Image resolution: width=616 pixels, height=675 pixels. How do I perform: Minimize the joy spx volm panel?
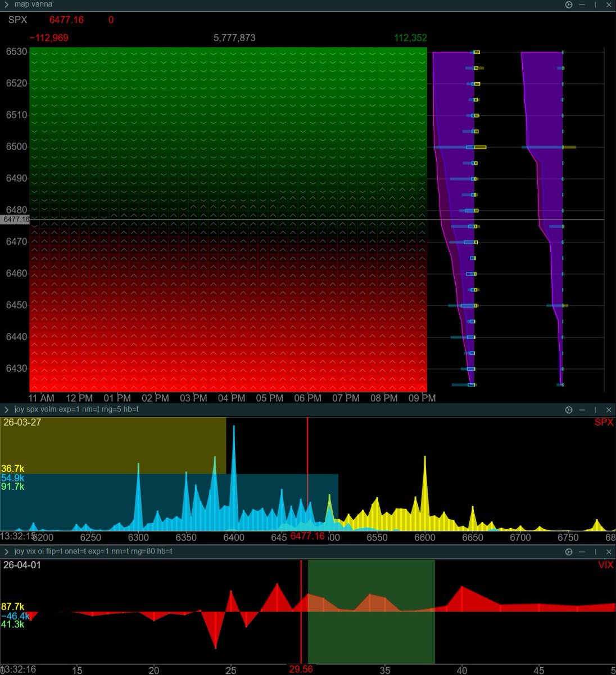pos(582,410)
